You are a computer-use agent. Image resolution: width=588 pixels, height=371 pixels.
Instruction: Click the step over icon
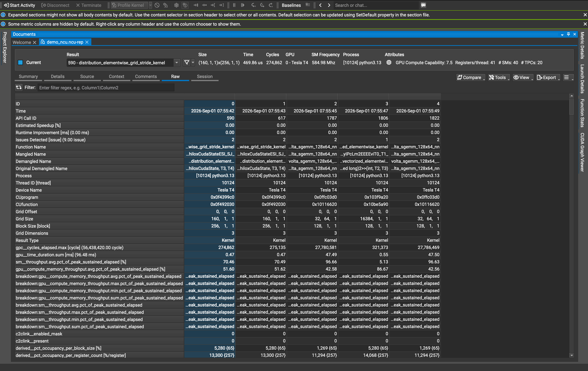pyautogui.click(x=262, y=5)
